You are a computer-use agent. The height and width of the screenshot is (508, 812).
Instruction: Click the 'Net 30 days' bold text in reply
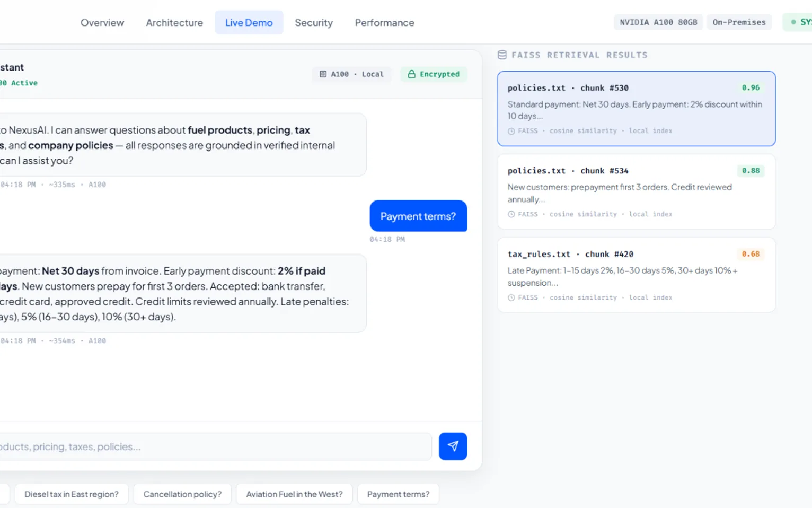coord(70,271)
